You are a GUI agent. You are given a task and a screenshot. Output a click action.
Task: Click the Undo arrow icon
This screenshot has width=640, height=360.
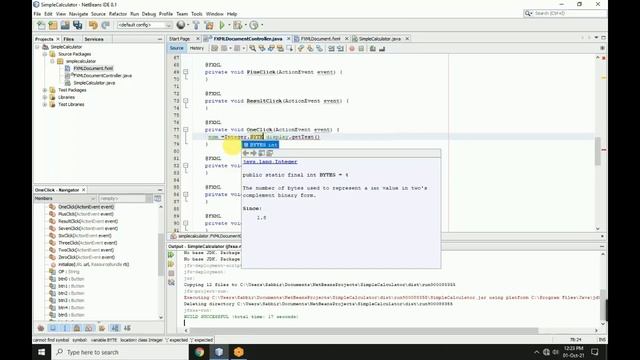pos(93,25)
